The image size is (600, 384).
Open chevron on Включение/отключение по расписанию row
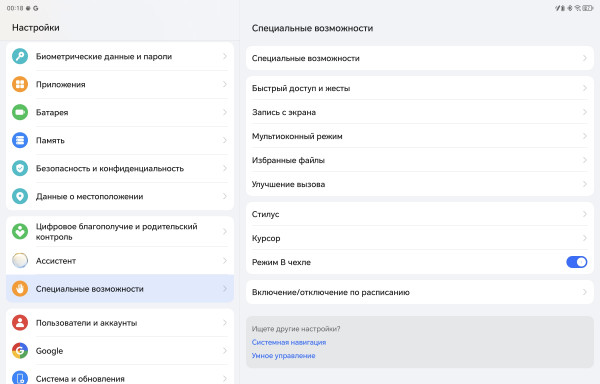pos(585,292)
